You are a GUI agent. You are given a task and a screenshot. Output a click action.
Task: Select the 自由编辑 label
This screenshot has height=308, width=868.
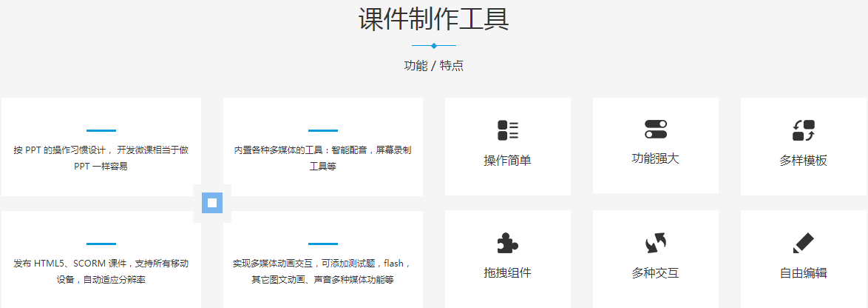[x=803, y=273]
